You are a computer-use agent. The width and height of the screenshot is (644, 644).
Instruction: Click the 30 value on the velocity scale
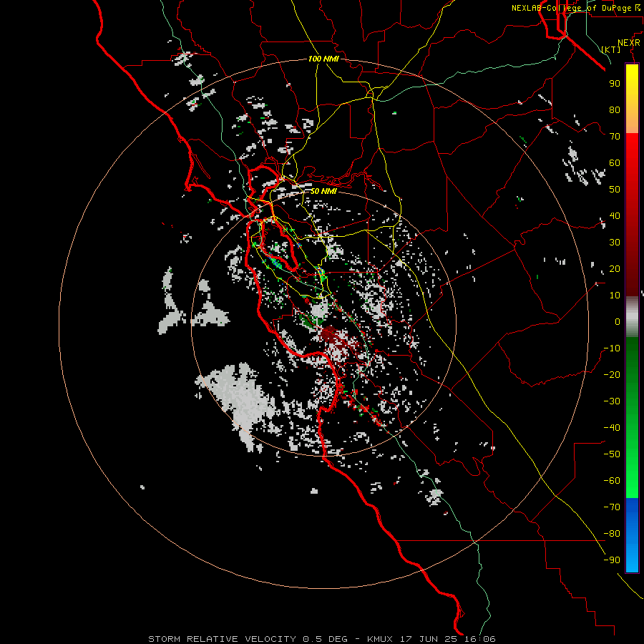[615, 243]
